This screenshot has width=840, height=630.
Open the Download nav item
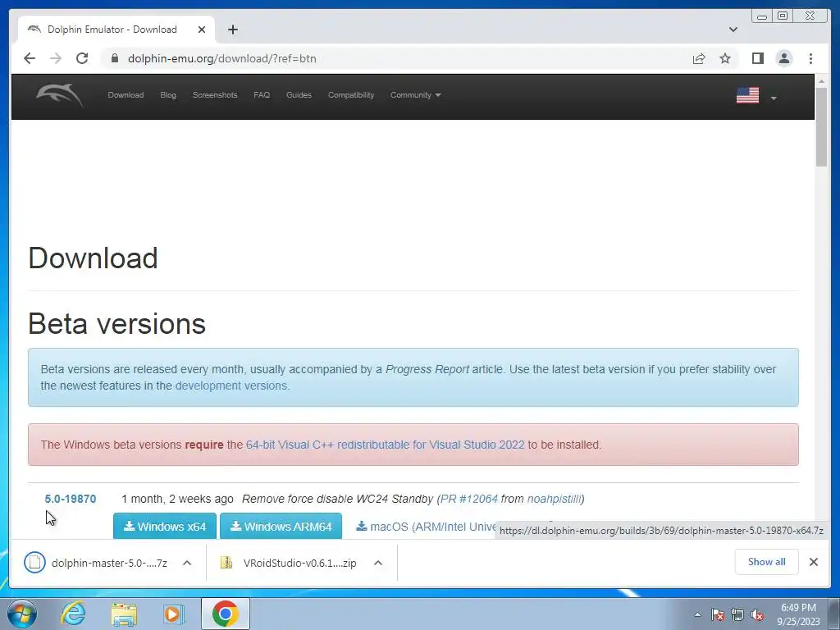126,95
